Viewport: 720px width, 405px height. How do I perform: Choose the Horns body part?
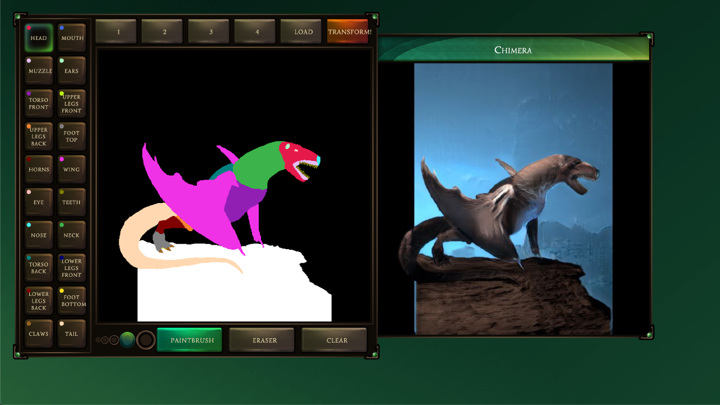pyautogui.click(x=39, y=169)
